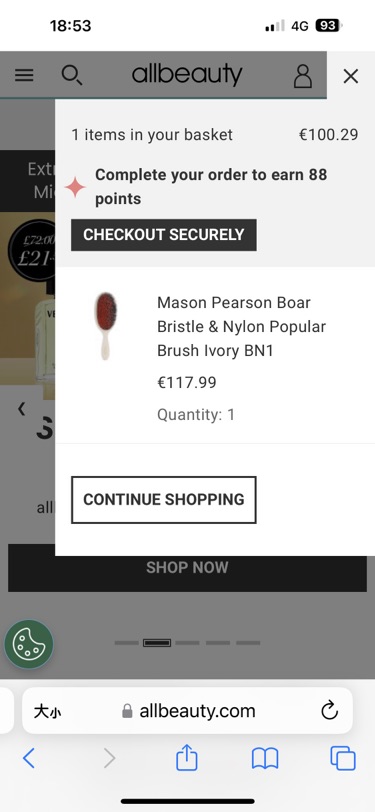Click Checkout Securely button
Screen dimensions: 375x812
coord(164,235)
